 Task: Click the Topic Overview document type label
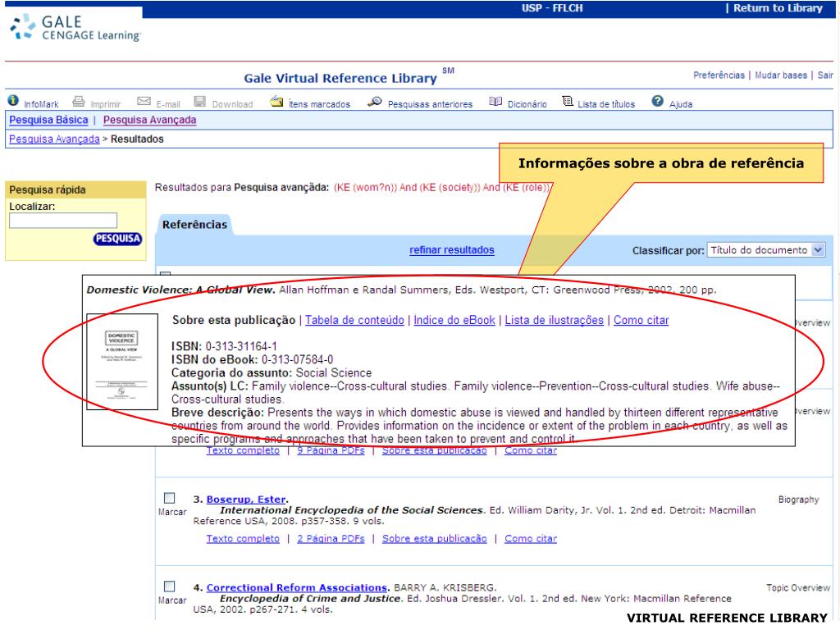click(x=798, y=588)
